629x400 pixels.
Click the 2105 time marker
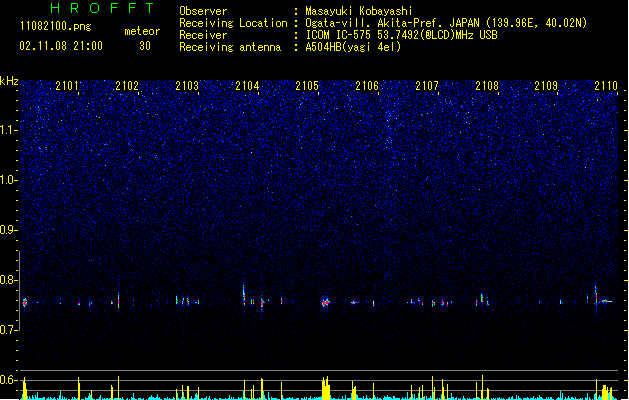pyautogui.click(x=307, y=86)
